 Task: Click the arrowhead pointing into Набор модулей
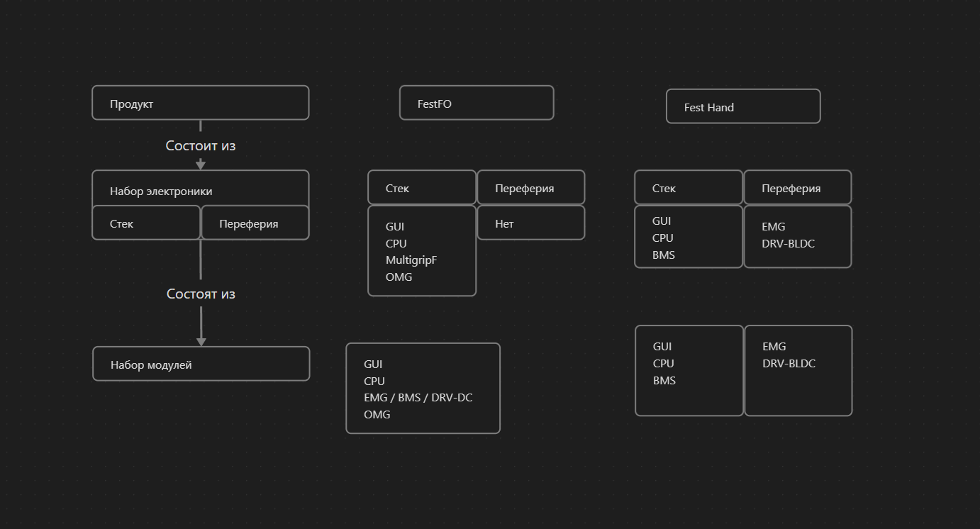coord(201,341)
